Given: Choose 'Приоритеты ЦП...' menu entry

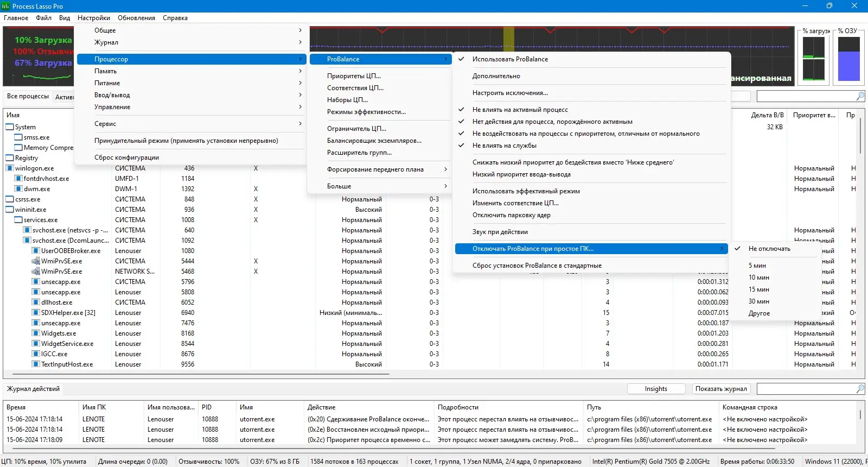Looking at the screenshot, I should pos(381,76).
